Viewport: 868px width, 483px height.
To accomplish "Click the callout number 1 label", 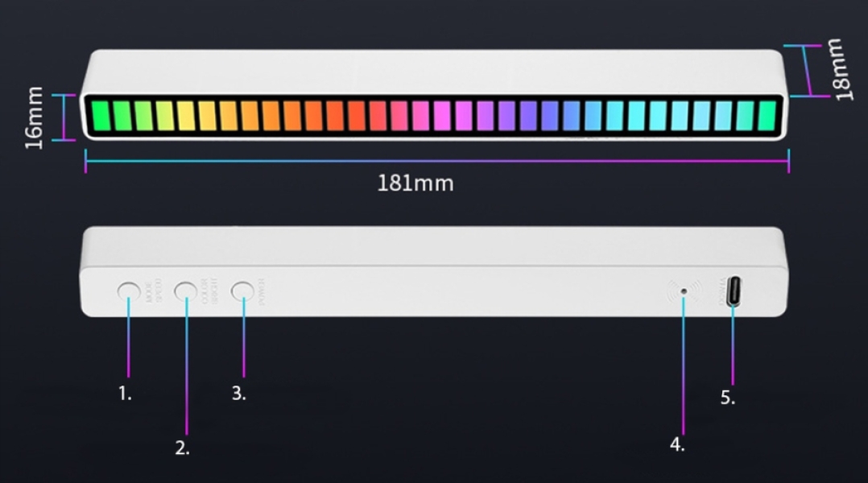I will 125,394.
